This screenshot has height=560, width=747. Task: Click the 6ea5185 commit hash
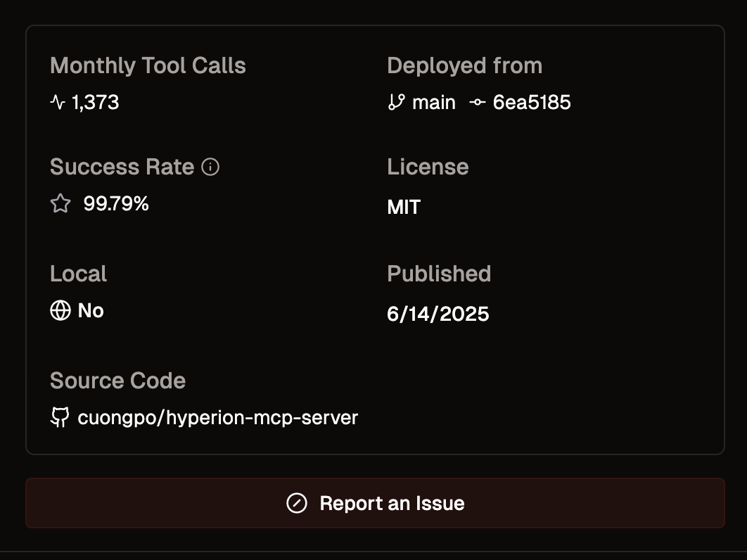point(532,103)
